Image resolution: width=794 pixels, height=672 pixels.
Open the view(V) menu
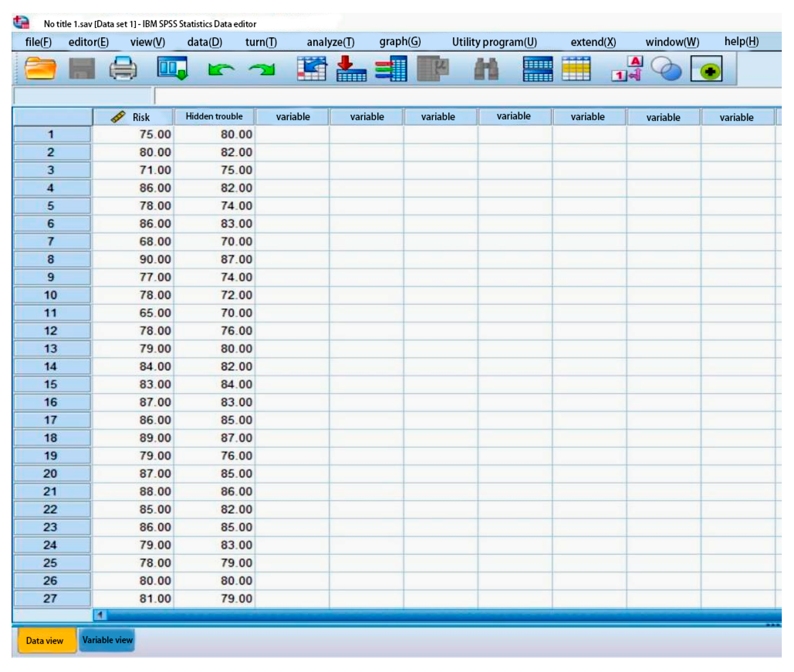pyautogui.click(x=148, y=42)
